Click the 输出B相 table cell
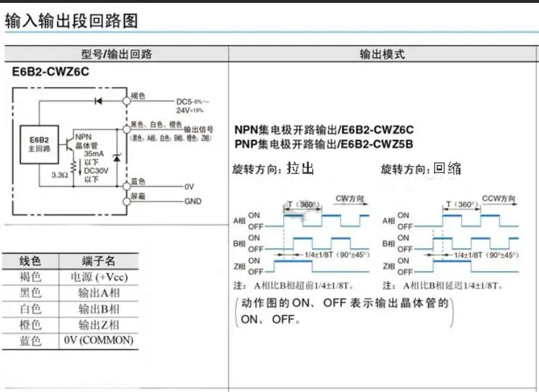Viewport: 539px width, 392px height. pyautogui.click(x=99, y=309)
